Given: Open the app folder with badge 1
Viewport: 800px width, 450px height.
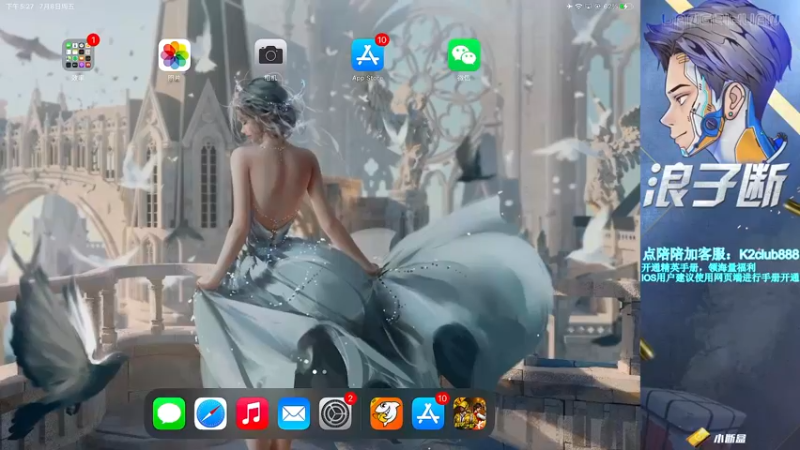Looking at the screenshot, I should point(78,55).
